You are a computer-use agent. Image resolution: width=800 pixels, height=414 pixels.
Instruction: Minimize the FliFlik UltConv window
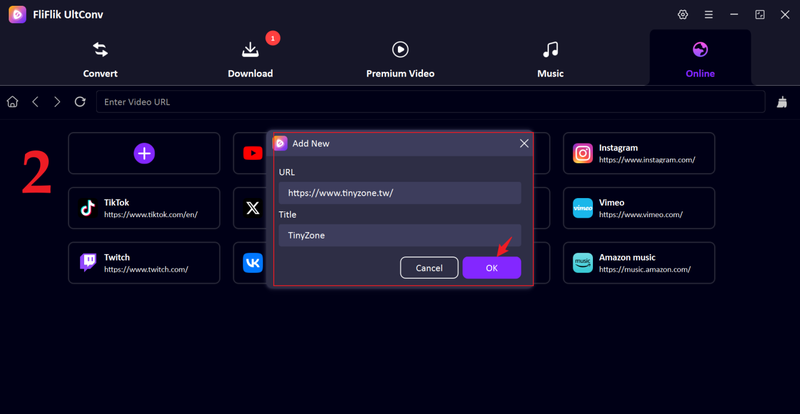tap(734, 15)
